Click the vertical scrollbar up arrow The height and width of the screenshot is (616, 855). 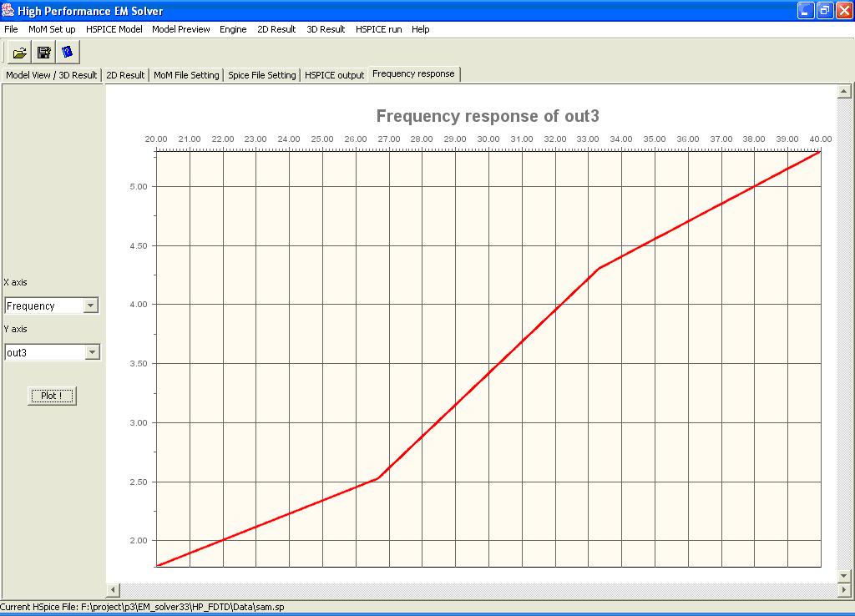[844, 92]
